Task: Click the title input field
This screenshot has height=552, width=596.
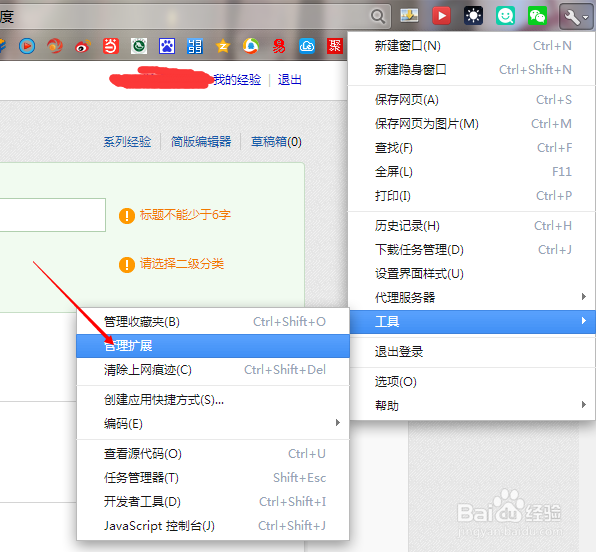Action: coord(52,215)
